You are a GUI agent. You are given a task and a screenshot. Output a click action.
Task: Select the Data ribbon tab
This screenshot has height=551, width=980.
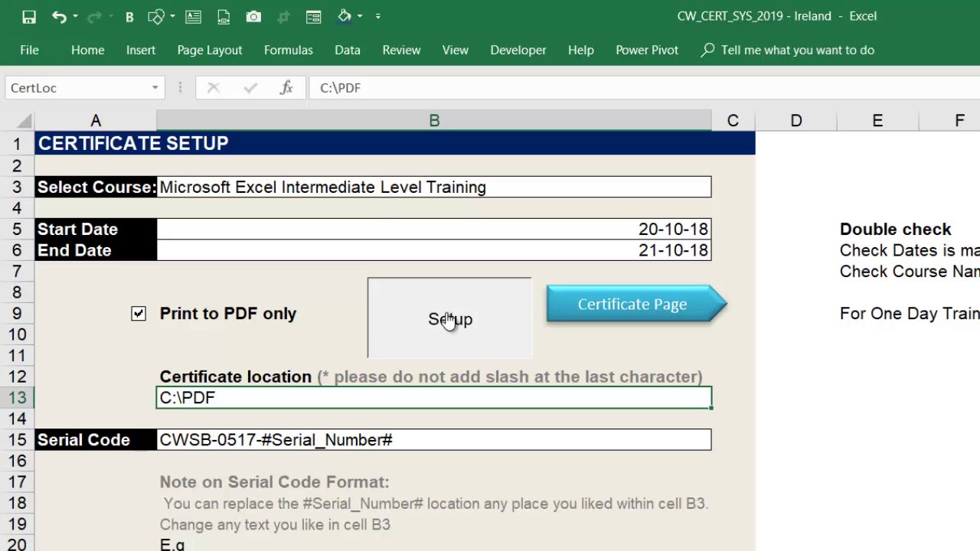coord(347,50)
